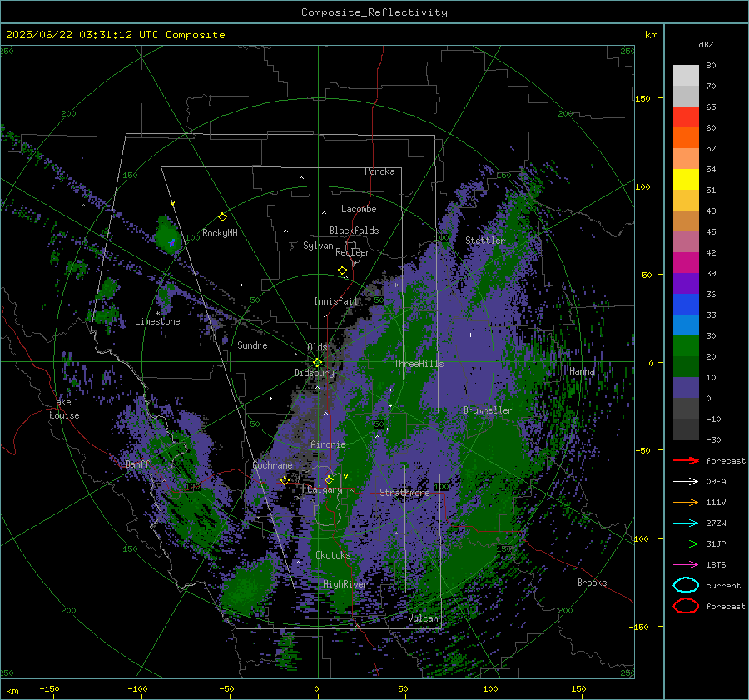Click the yellow diamond marker above Calgary
Screen dimensions: 749x700
click(329, 479)
